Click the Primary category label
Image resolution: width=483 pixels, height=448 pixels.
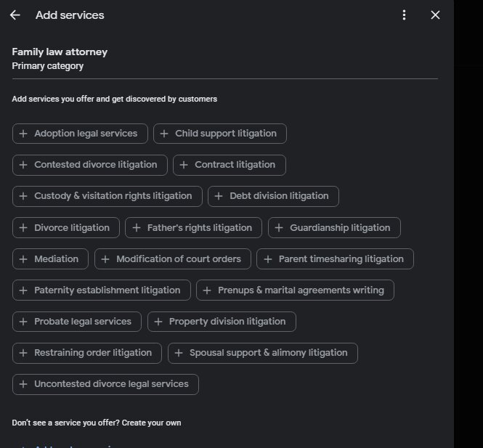click(48, 66)
